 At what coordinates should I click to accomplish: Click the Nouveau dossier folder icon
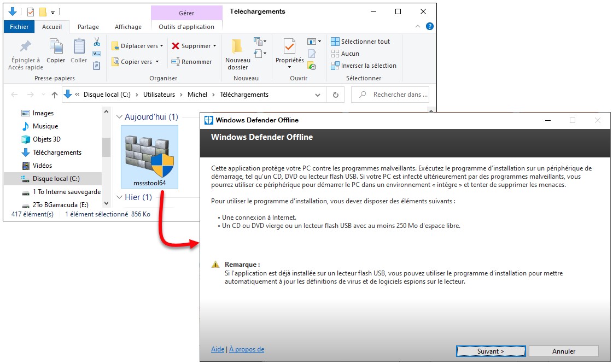(237, 46)
